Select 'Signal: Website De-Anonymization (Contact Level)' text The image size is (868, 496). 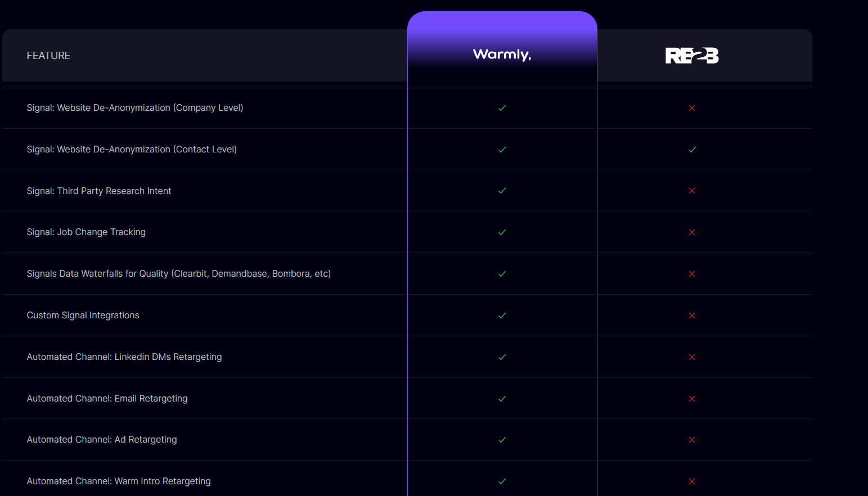(132, 150)
